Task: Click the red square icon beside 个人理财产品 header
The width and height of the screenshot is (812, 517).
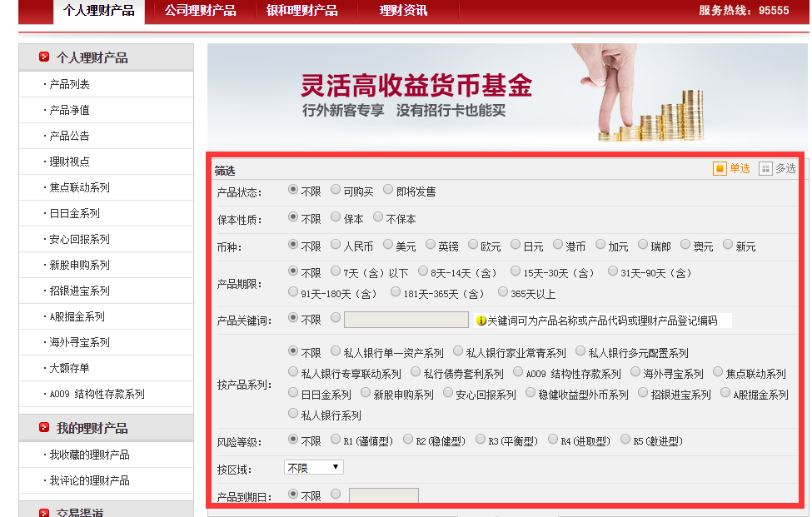Action: [x=43, y=57]
